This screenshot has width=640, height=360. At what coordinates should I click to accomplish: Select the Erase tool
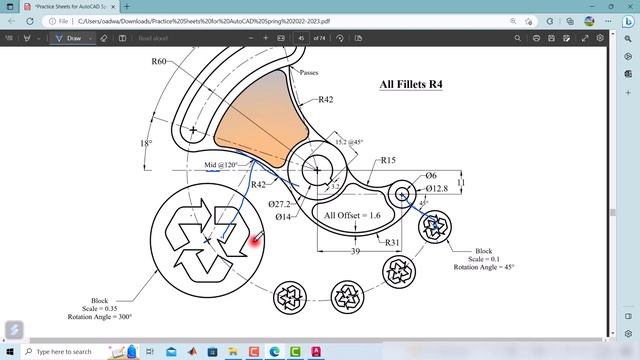[x=104, y=38]
